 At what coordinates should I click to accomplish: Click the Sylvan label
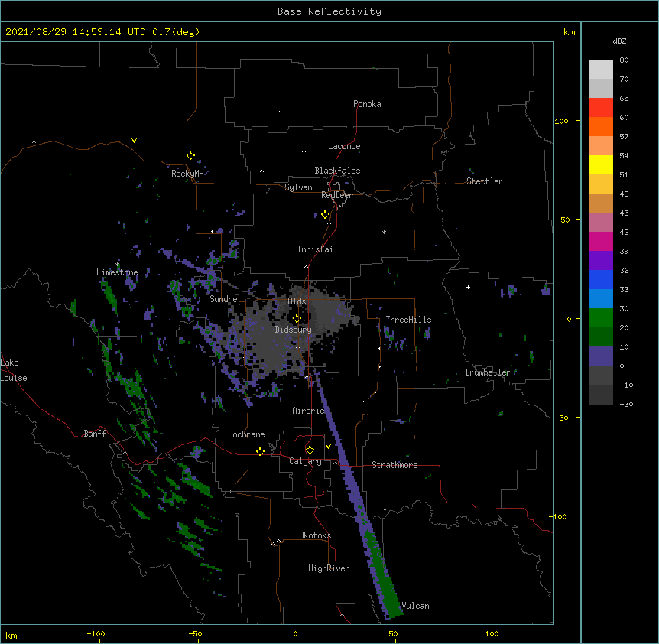pyautogui.click(x=298, y=187)
